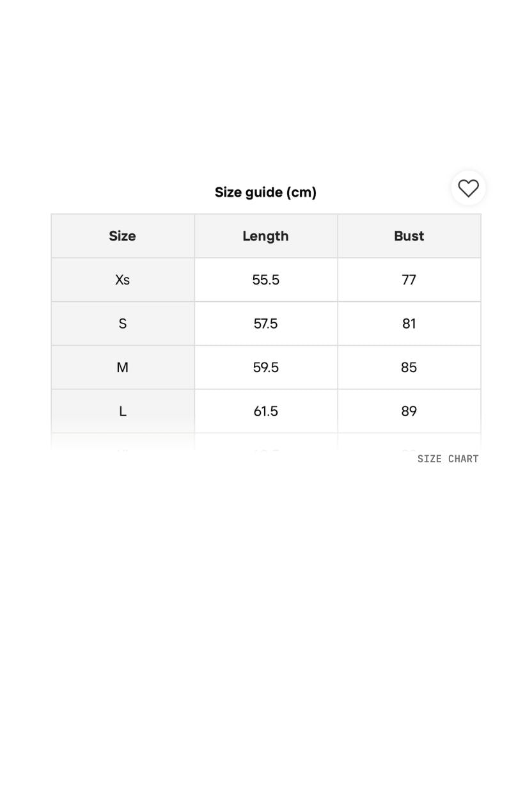Select the partially visible bottom size row
Viewport: 532px width, 798px height.
(x=122, y=444)
